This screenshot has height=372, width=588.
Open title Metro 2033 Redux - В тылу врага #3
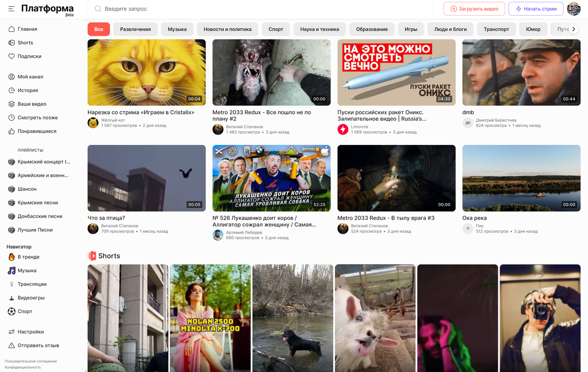[386, 218]
